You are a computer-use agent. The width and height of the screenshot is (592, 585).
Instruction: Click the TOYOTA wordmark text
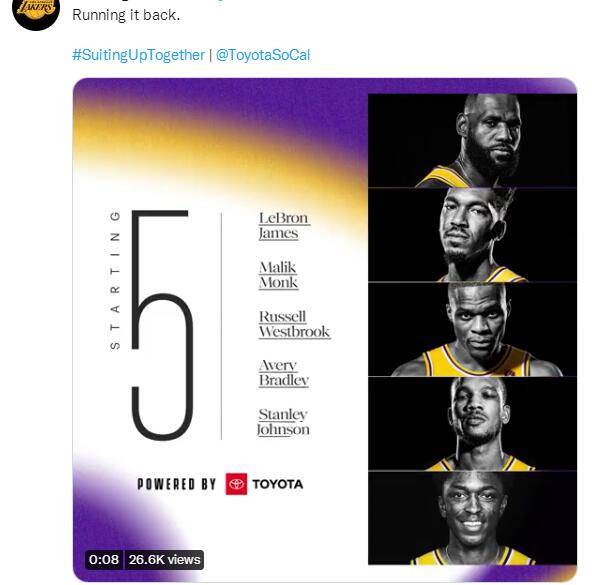[x=278, y=484]
